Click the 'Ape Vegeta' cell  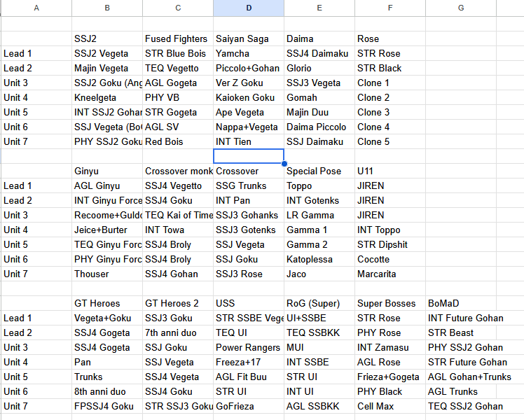click(249, 112)
